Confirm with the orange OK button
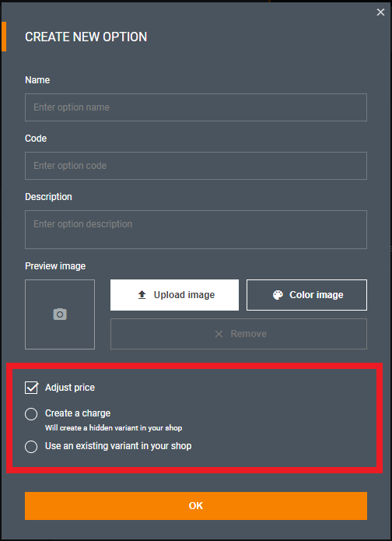The width and height of the screenshot is (392, 541). point(196,506)
